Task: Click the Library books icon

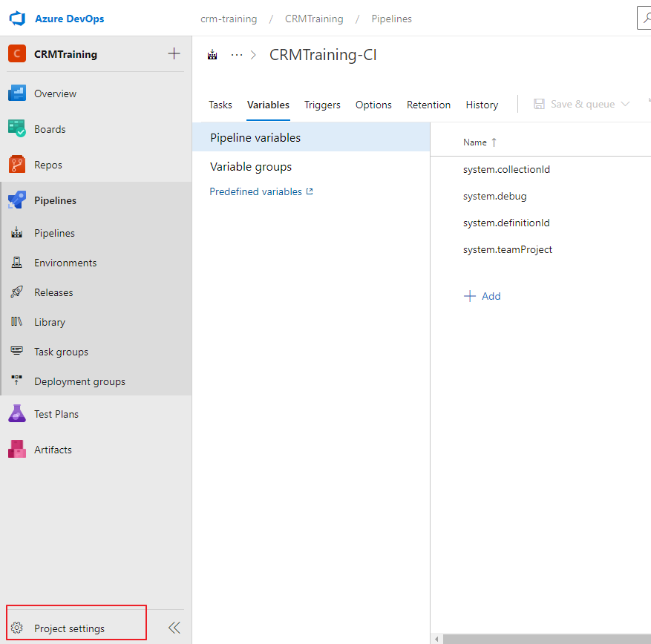Action: (x=16, y=321)
